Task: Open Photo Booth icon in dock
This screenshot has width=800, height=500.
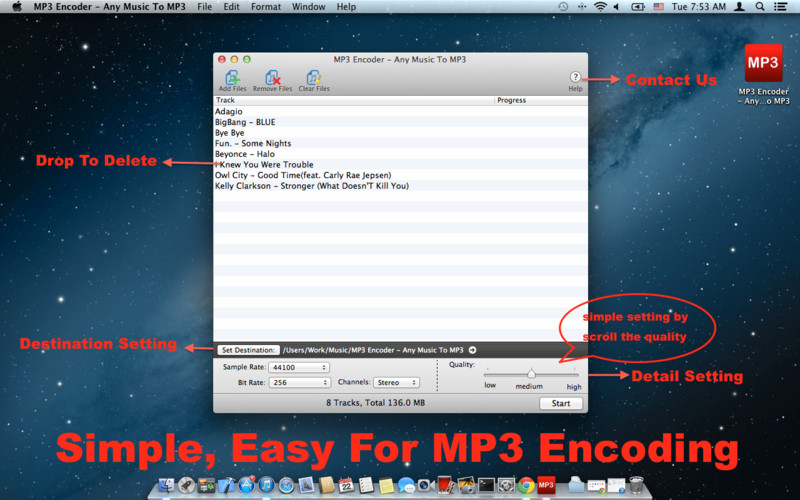Action: [x=445, y=485]
